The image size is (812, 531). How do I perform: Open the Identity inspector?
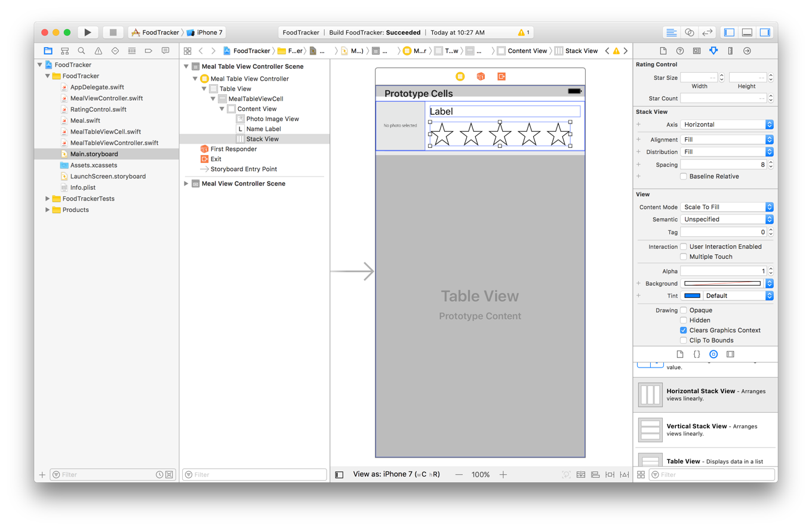[x=696, y=51]
